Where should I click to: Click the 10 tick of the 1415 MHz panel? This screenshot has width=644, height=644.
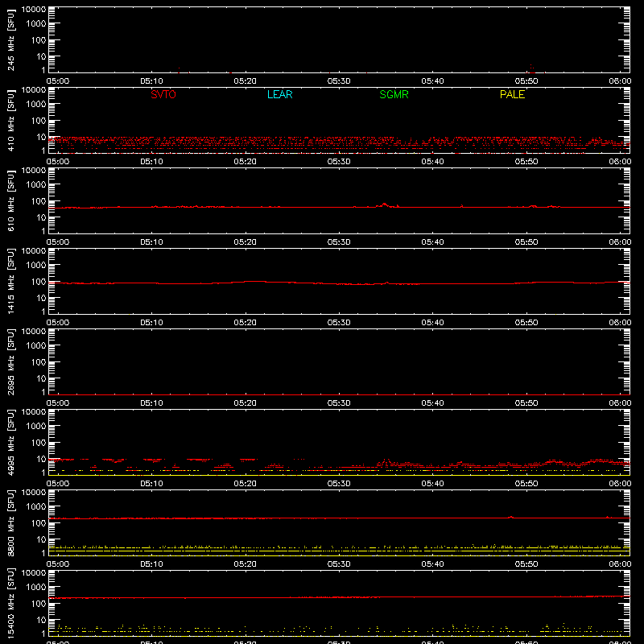pyautogui.click(x=41, y=298)
